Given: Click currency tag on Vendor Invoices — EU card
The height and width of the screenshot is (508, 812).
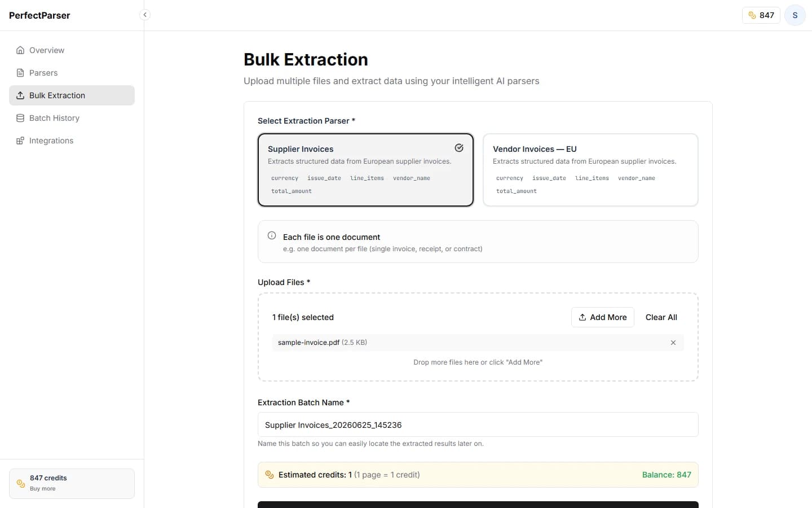Looking at the screenshot, I should point(510,178).
